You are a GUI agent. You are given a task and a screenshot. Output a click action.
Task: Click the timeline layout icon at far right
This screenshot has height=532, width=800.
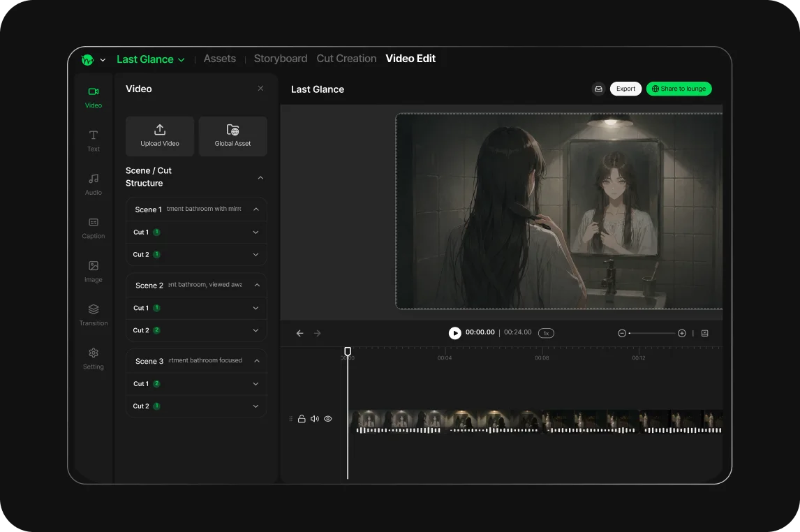pyautogui.click(x=704, y=333)
